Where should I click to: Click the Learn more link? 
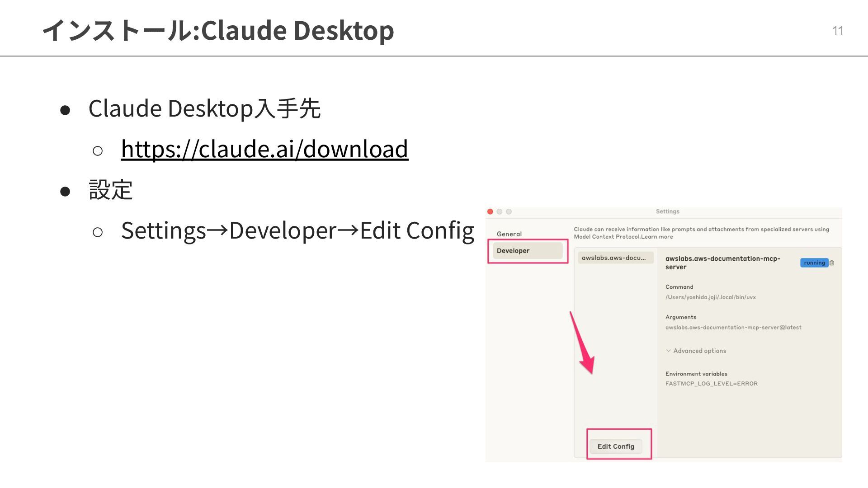[x=656, y=237]
